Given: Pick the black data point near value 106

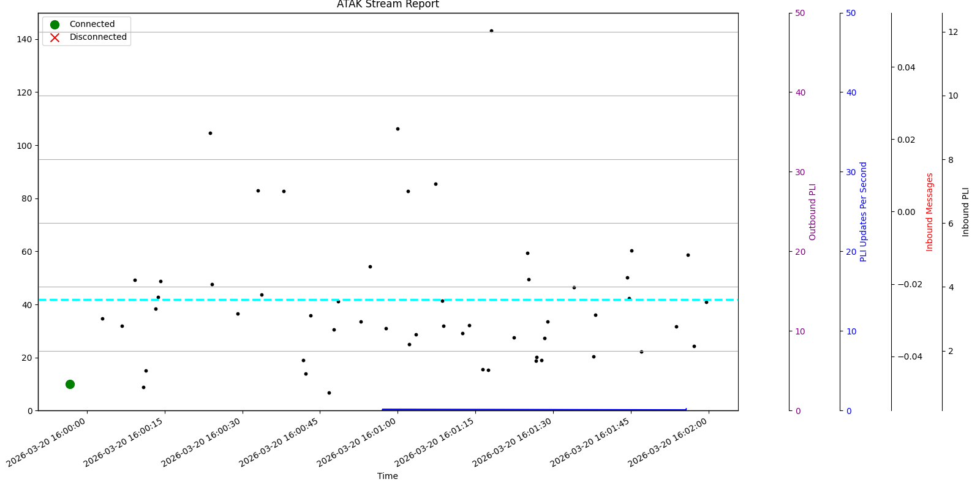Looking at the screenshot, I should click(x=398, y=129).
